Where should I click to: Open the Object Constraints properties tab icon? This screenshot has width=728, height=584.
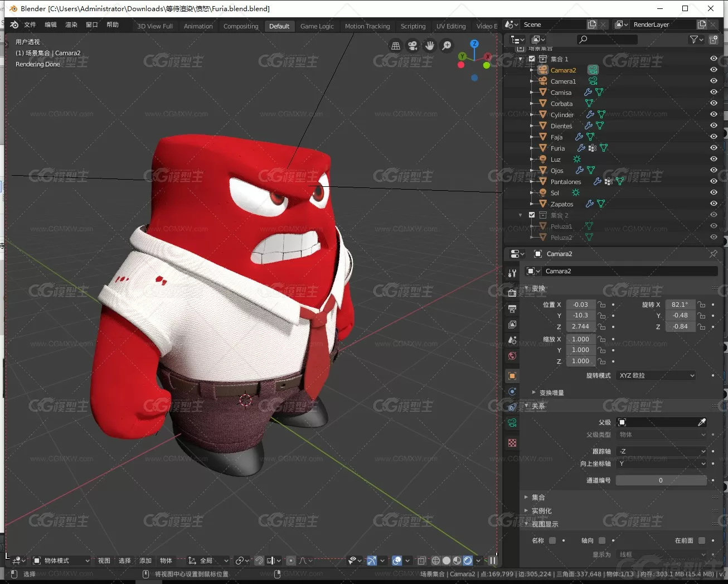click(x=512, y=407)
